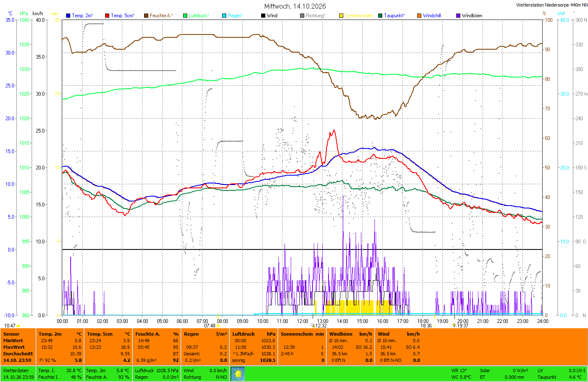Click the 'Durchschnitt' row label
The image size is (588, 382).
18,354
